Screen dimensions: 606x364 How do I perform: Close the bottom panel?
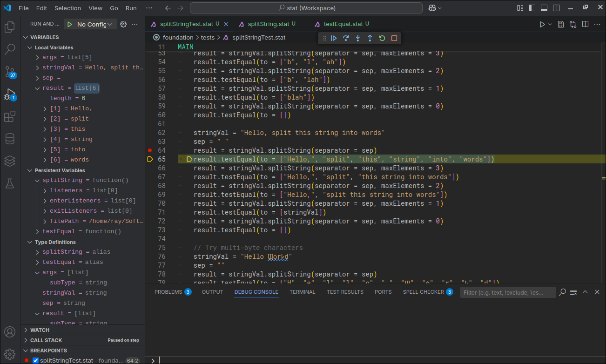(x=596, y=292)
